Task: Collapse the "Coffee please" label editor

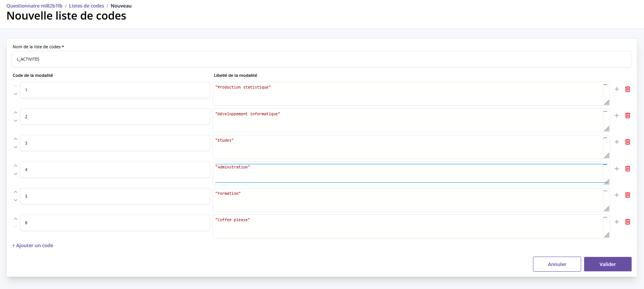Action: point(605,217)
